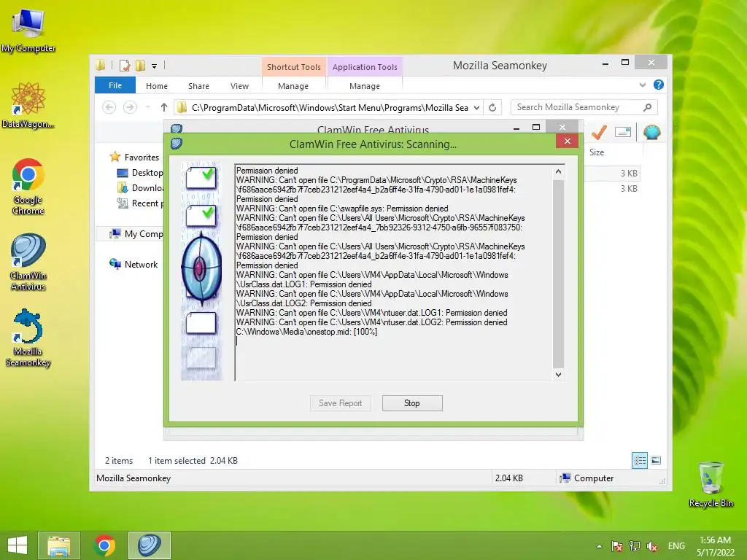The height and width of the screenshot is (560, 747).
Task: Open Customize Quick Access Toolbar dropdown
Action: click(x=154, y=66)
